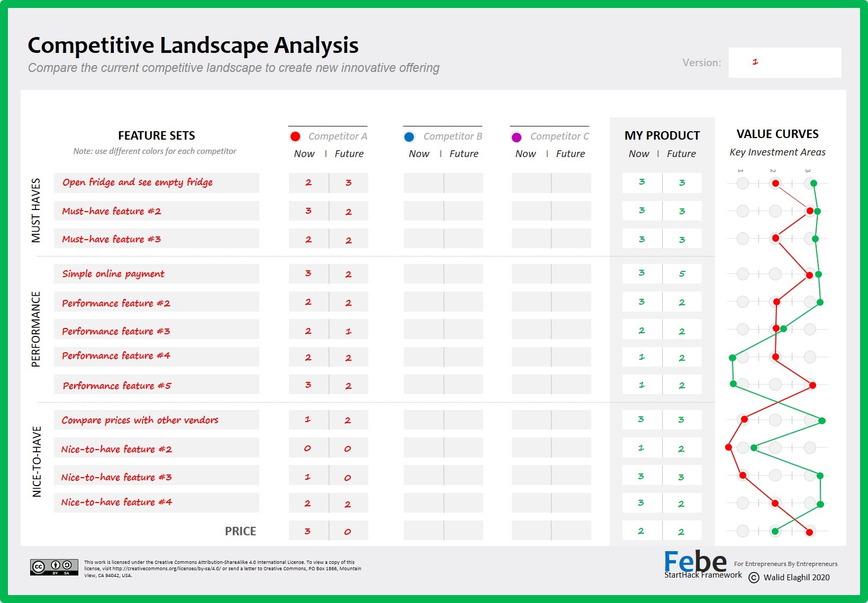Click the Competitor C column header
The width and height of the screenshot is (868, 603).
coord(559,136)
